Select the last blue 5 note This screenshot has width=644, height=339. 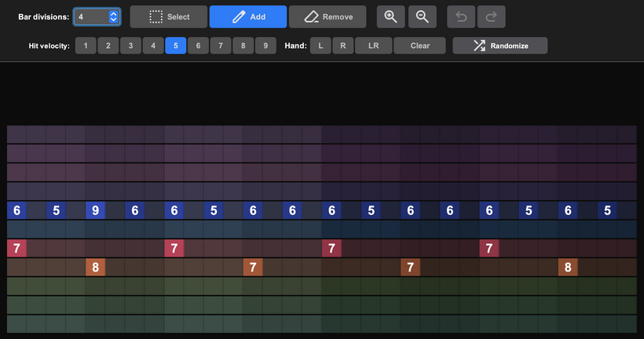(x=607, y=210)
